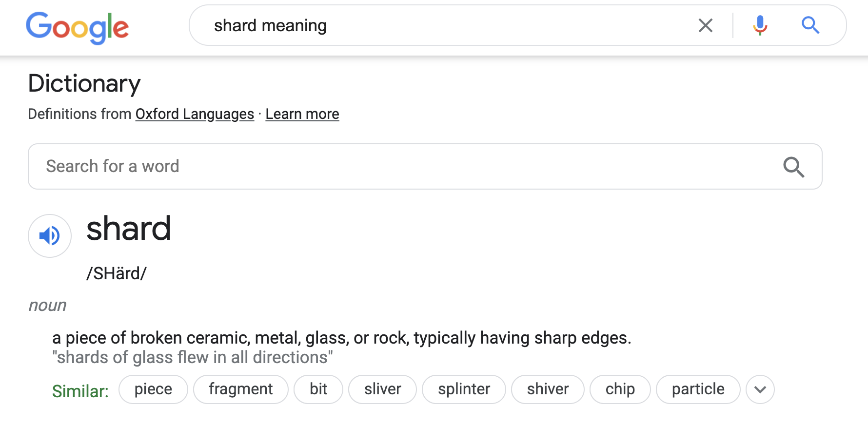The height and width of the screenshot is (425, 868).
Task: Select the 'sliver' synonym chip
Action: (x=382, y=389)
